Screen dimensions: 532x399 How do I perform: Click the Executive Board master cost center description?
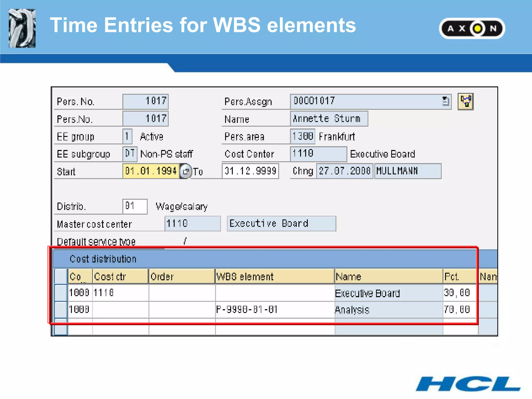[281, 224]
